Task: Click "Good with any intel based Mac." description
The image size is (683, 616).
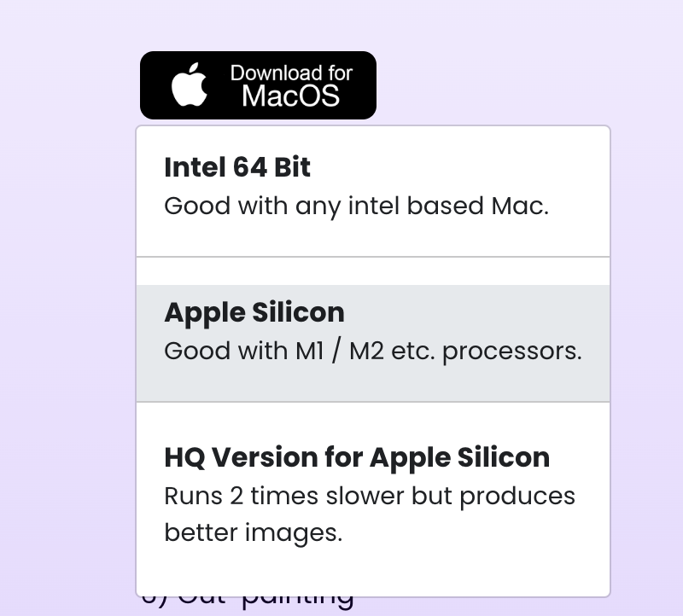Action: pos(356,206)
